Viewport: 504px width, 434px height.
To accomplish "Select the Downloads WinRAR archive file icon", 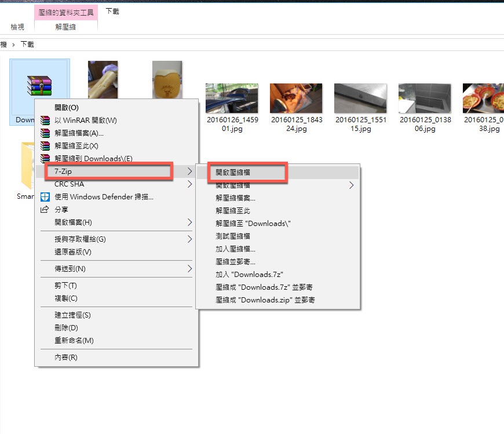I will coord(39,86).
